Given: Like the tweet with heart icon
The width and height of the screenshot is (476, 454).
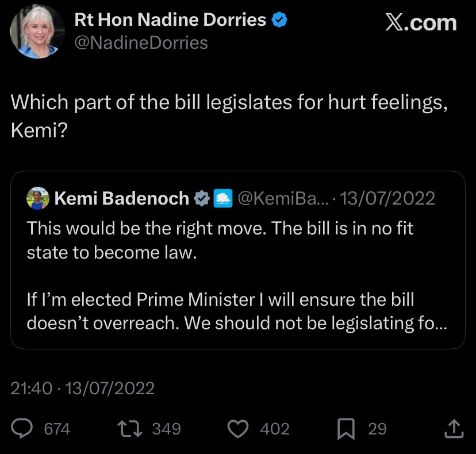Looking at the screenshot, I should 239,429.
